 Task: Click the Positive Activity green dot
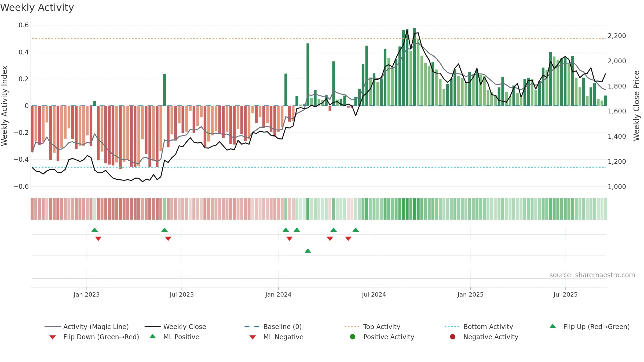[x=353, y=337]
